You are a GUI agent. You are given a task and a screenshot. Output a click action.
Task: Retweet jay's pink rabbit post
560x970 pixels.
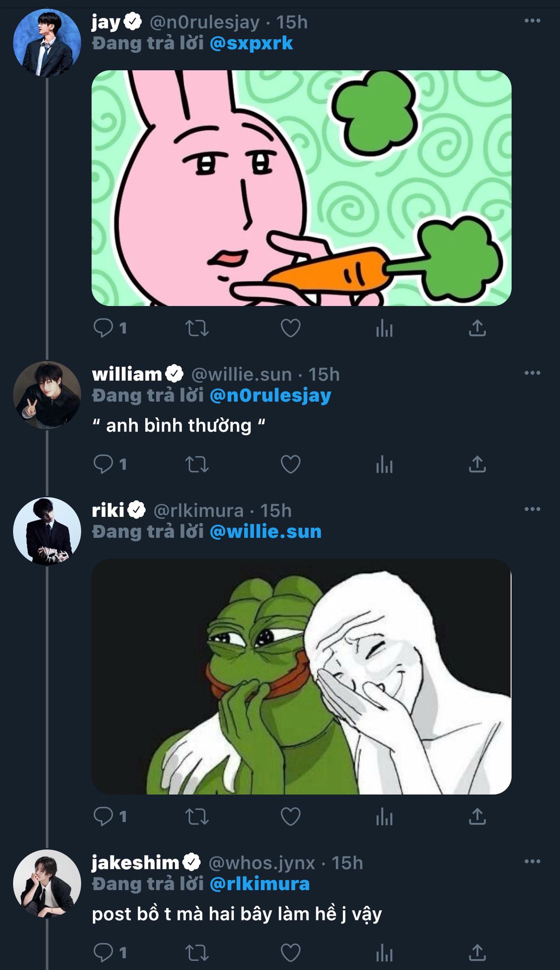pyautogui.click(x=196, y=328)
